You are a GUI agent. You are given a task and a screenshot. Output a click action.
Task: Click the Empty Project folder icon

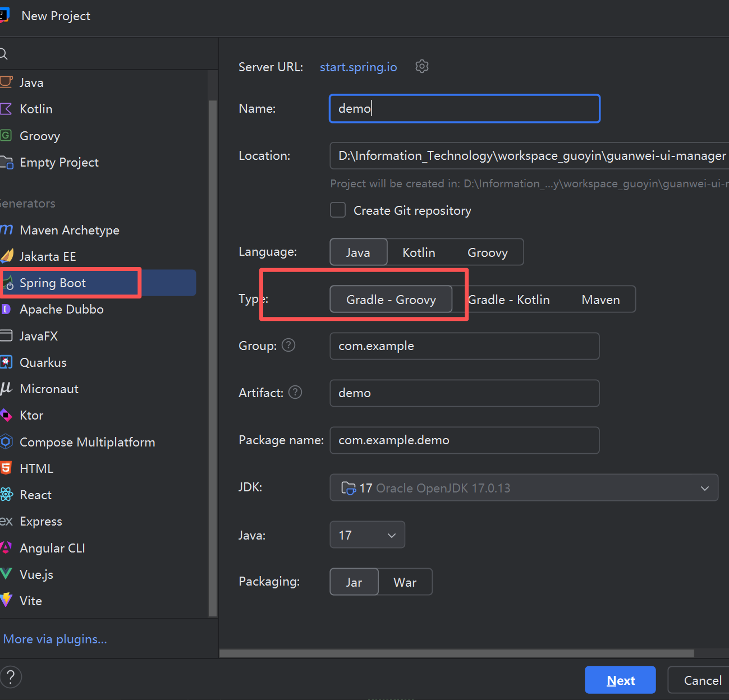(x=7, y=162)
